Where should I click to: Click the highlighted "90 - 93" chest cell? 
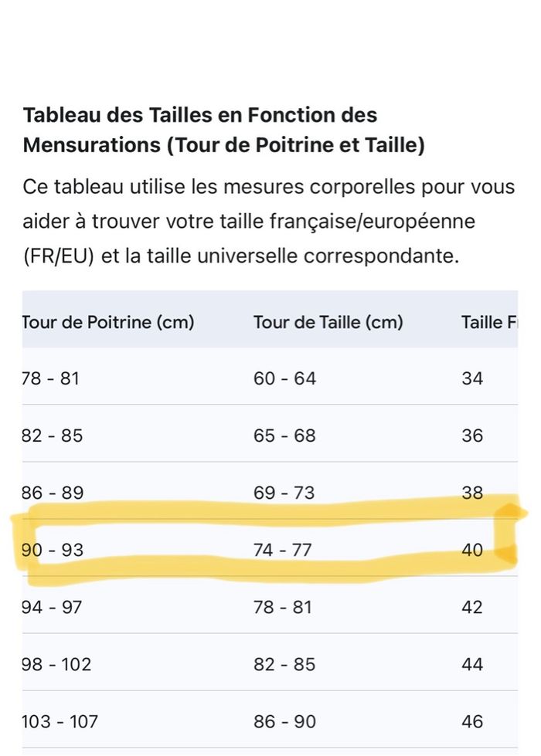[x=53, y=550]
